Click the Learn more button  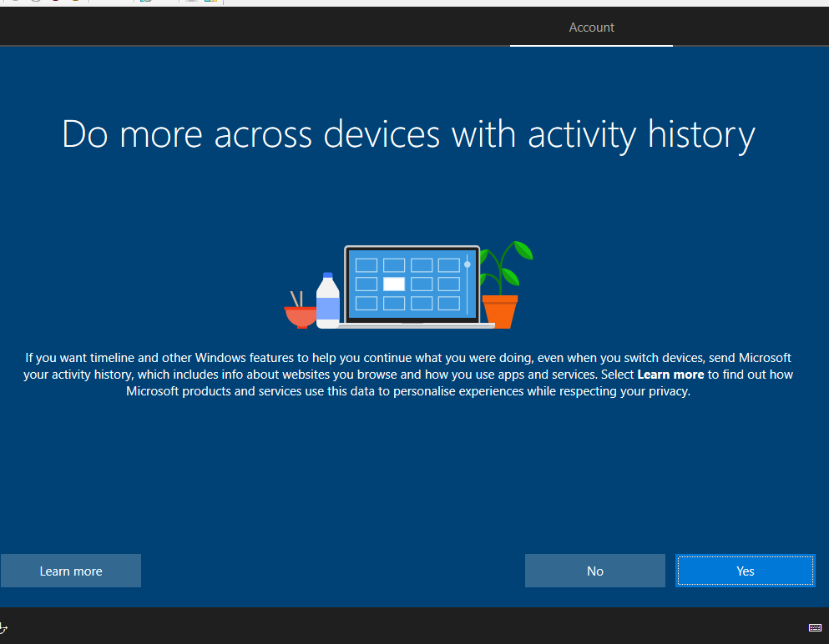(x=71, y=571)
